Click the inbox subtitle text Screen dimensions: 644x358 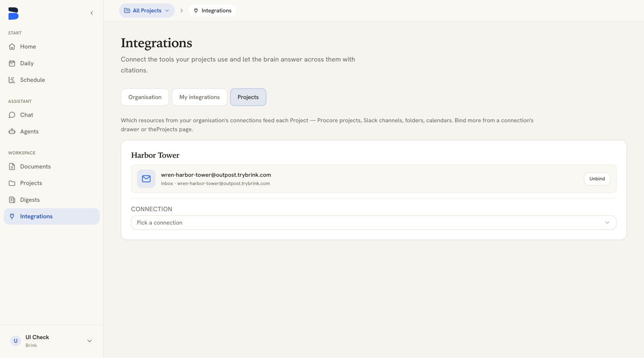tap(215, 183)
